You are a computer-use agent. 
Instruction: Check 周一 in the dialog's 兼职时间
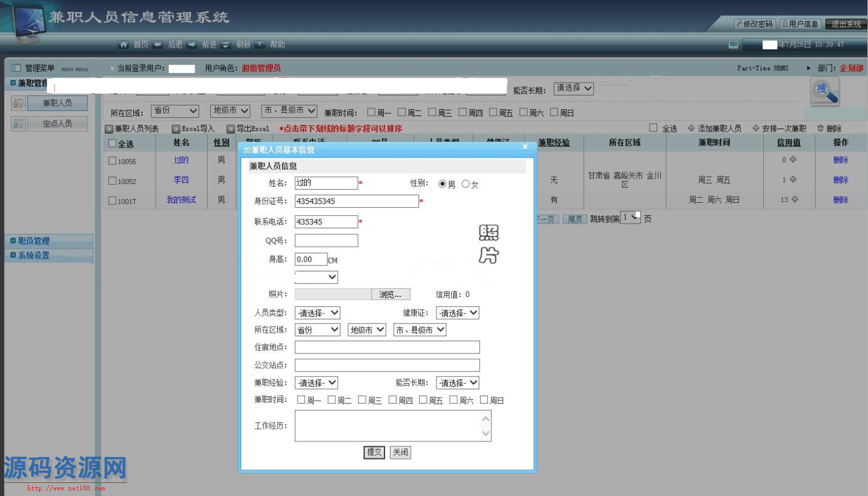(301, 400)
